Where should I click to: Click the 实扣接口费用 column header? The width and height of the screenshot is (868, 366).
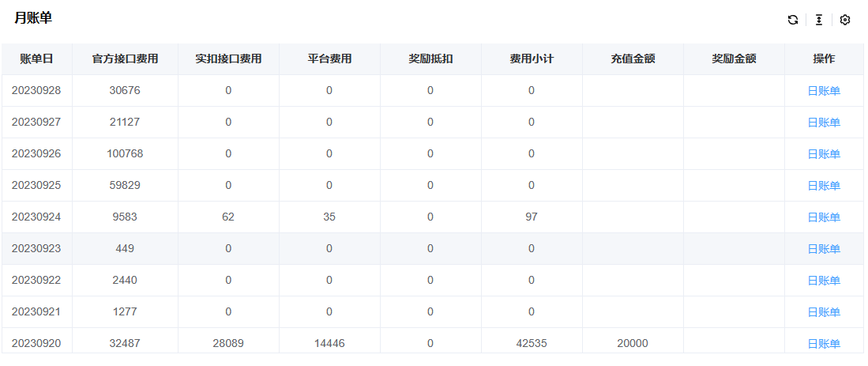228,59
